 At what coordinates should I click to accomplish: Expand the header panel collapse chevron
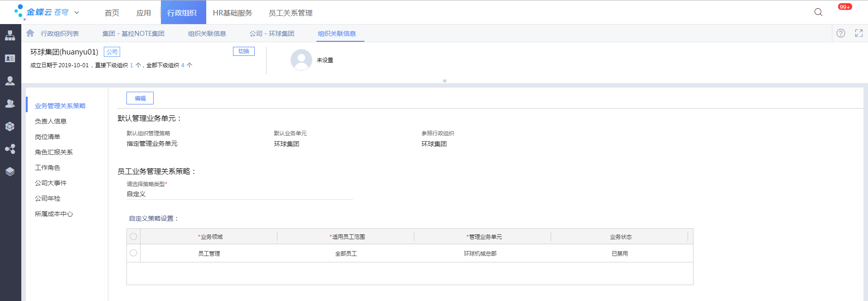coord(445,81)
